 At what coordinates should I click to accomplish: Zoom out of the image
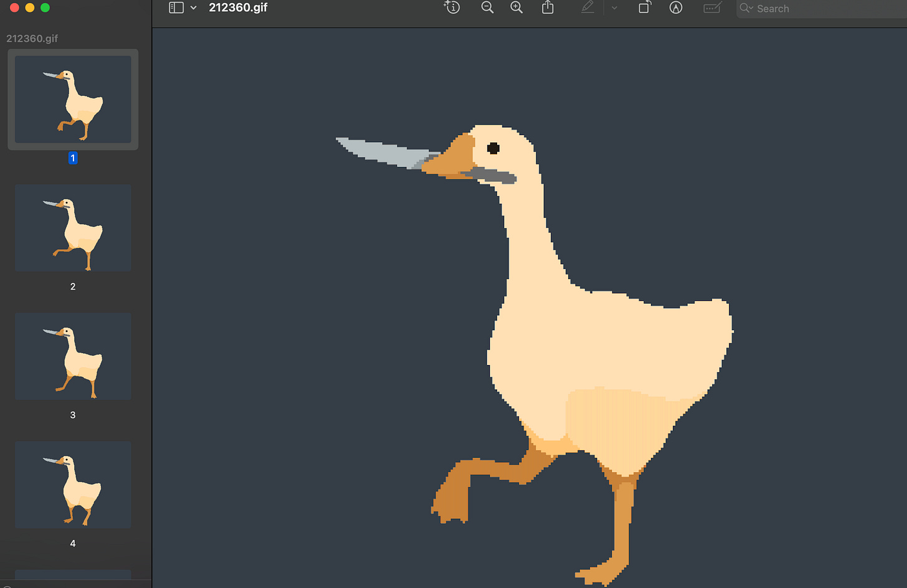click(x=487, y=7)
